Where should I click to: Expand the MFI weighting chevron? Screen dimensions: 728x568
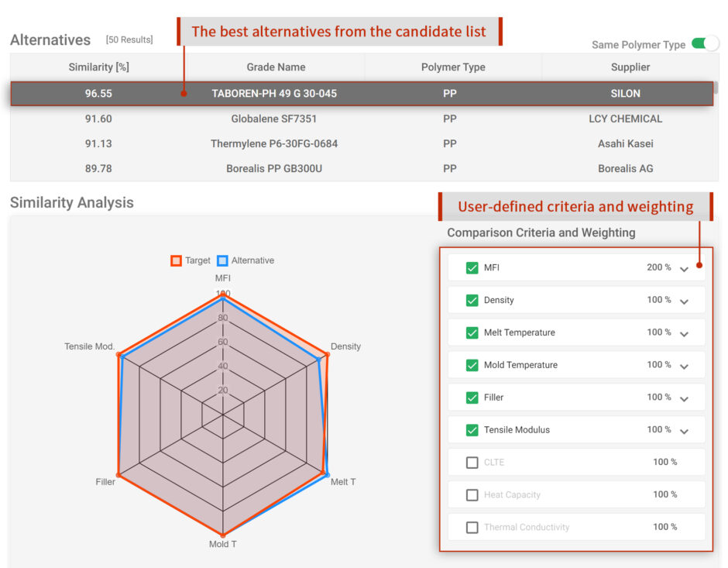684,269
